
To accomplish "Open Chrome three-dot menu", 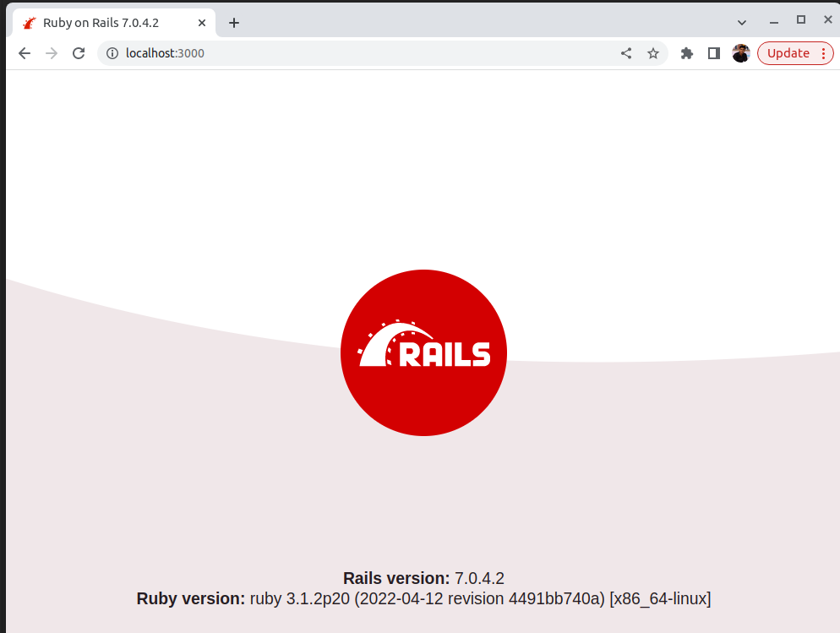I will click(823, 53).
